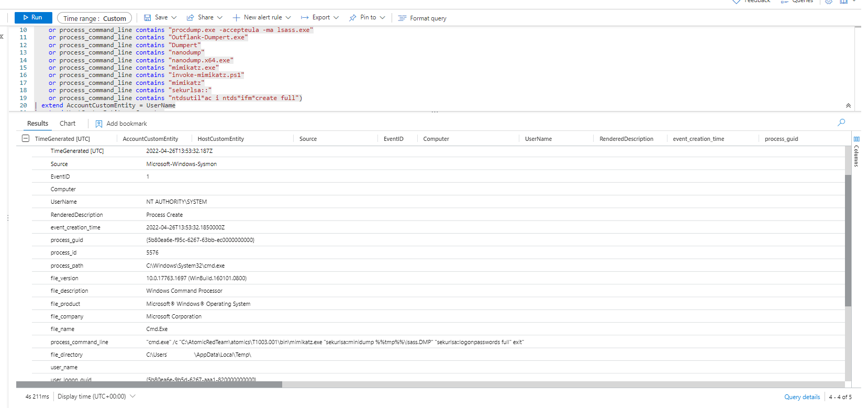Run the query

(x=33, y=18)
